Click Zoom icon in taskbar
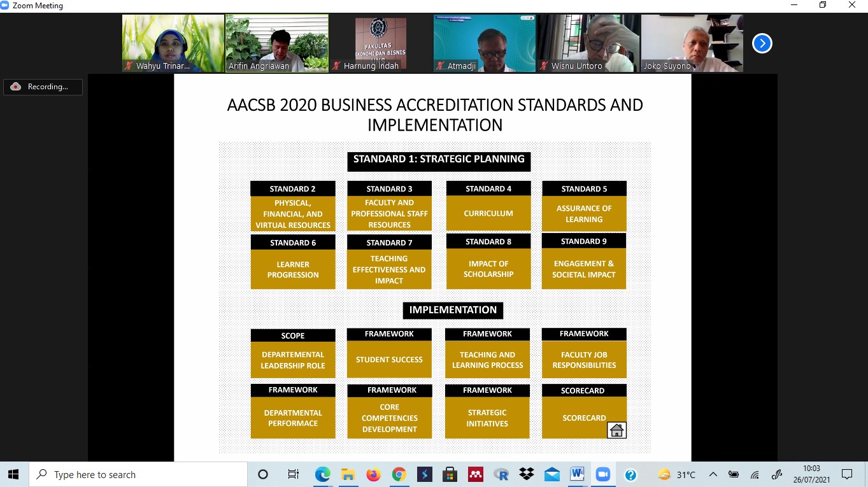868x487 pixels. click(602, 474)
